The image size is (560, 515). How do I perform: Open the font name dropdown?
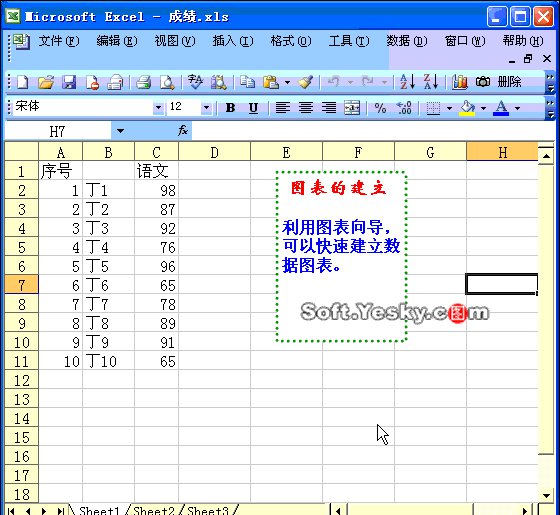[x=158, y=107]
